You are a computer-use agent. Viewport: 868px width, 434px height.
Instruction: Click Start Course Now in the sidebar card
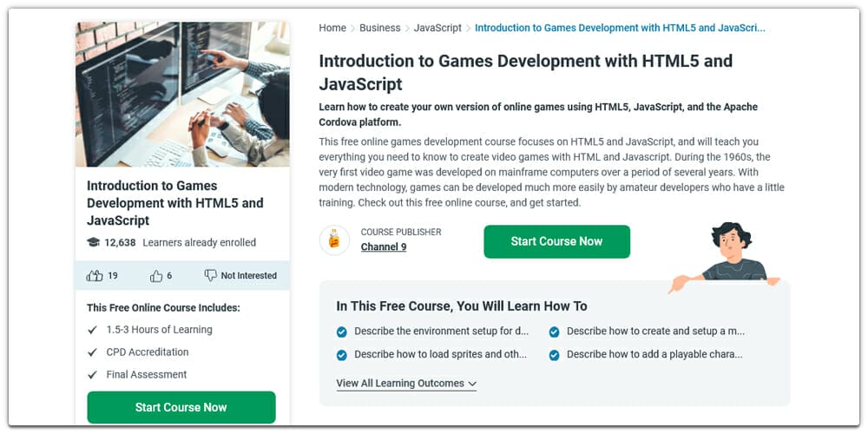tap(181, 407)
